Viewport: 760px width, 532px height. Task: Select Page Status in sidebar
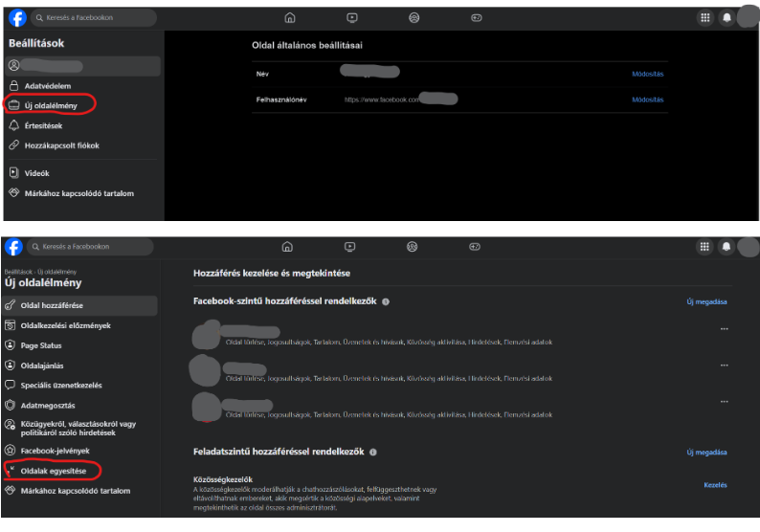(80, 345)
